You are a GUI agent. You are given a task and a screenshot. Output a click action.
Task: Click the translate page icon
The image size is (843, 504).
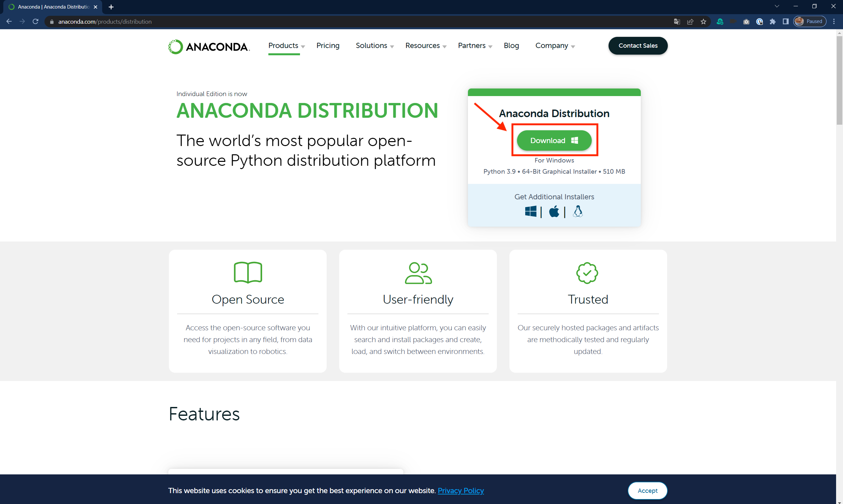[x=677, y=21]
